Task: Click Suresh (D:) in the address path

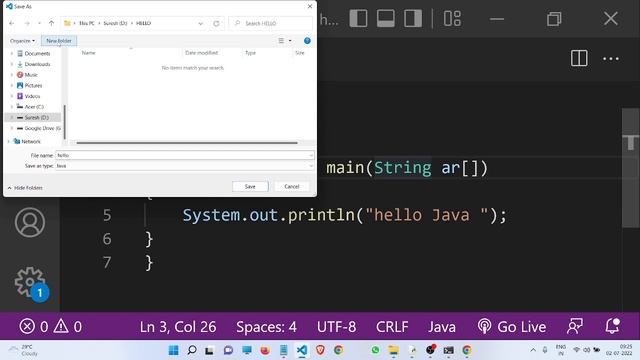Action: point(115,23)
